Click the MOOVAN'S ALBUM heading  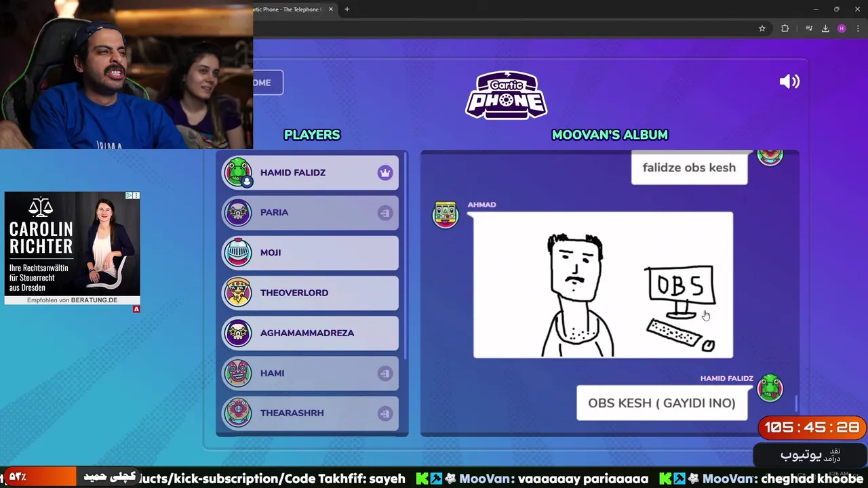(610, 135)
